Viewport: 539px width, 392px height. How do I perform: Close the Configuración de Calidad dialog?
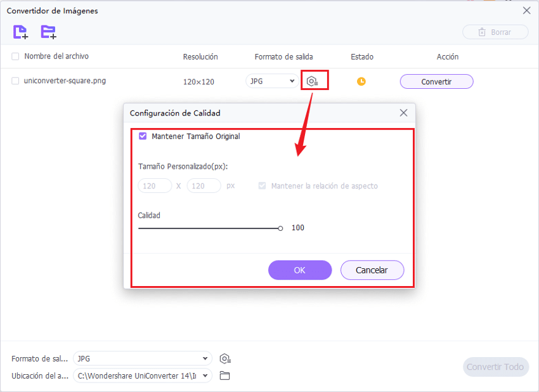coord(403,113)
